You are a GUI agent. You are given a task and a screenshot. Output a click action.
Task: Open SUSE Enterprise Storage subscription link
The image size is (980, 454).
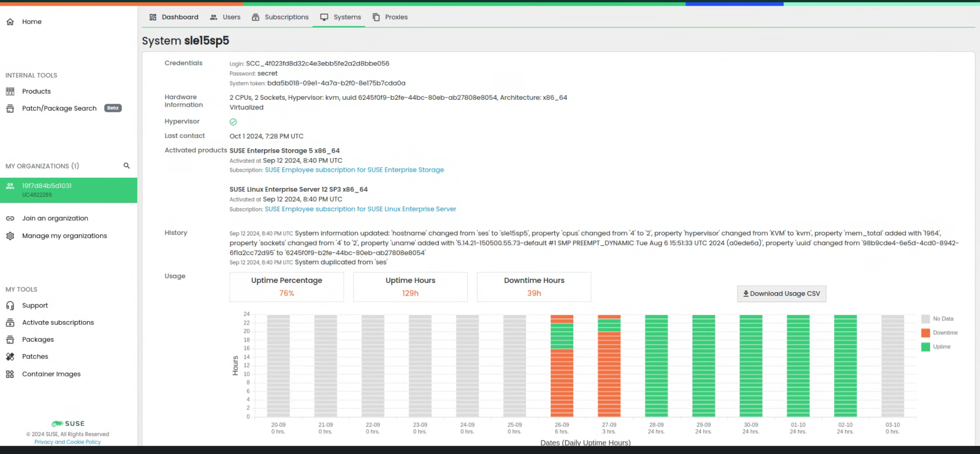click(x=354, y=170)
